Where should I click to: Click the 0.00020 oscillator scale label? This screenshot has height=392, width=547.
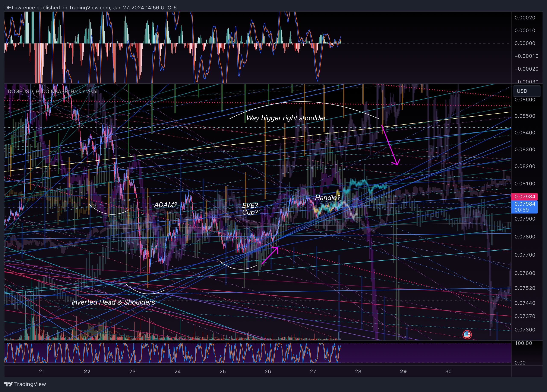(525, 17)
